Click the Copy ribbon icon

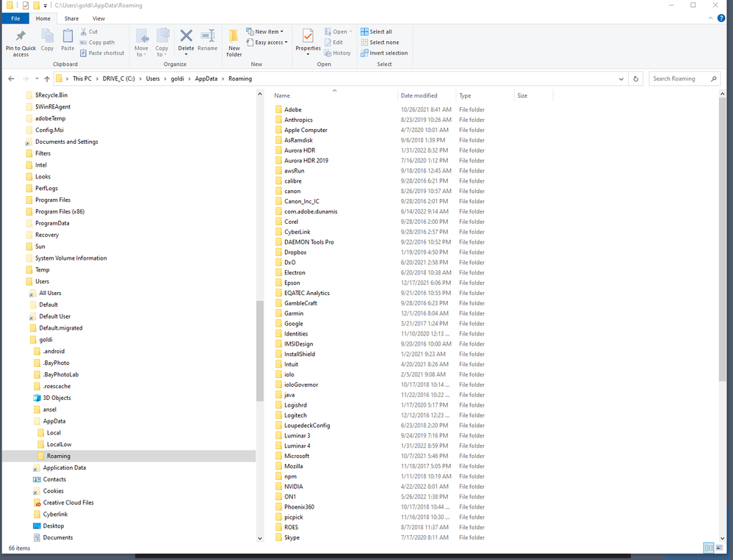point(47,36)
